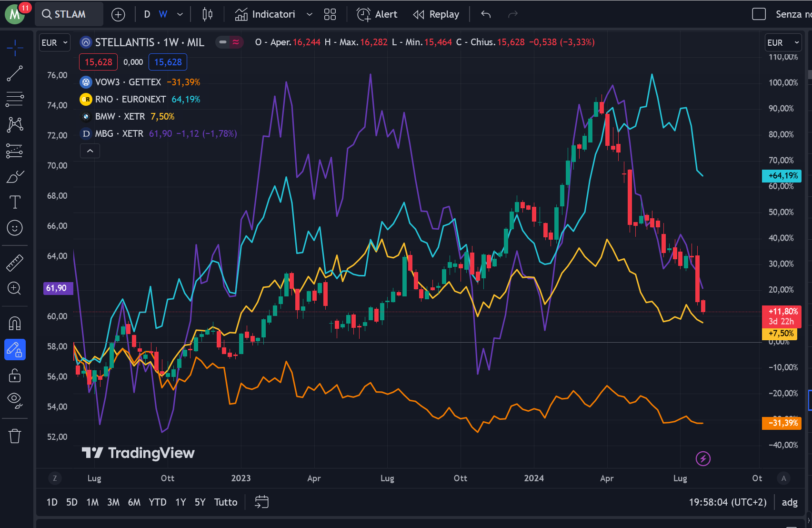Viewport: 812px width, 528px height.
Task: Set the range to 1Y
Action: pyautogui.click(x=180, y=502)
